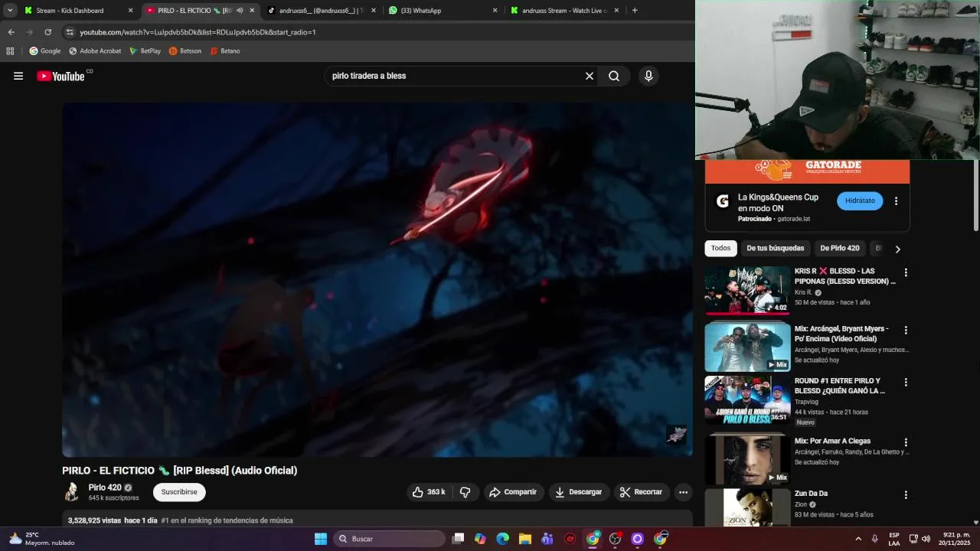Open a new browser tab

coord(635,11)
